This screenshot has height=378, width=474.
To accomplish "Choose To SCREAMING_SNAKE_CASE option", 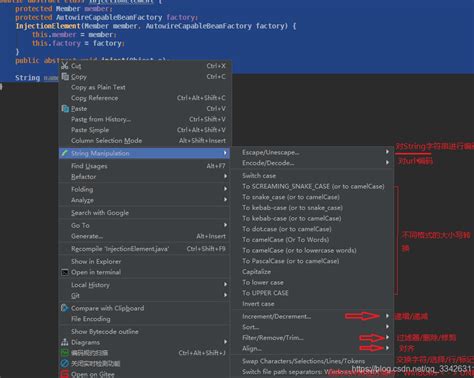I will (x=313, y=186).
